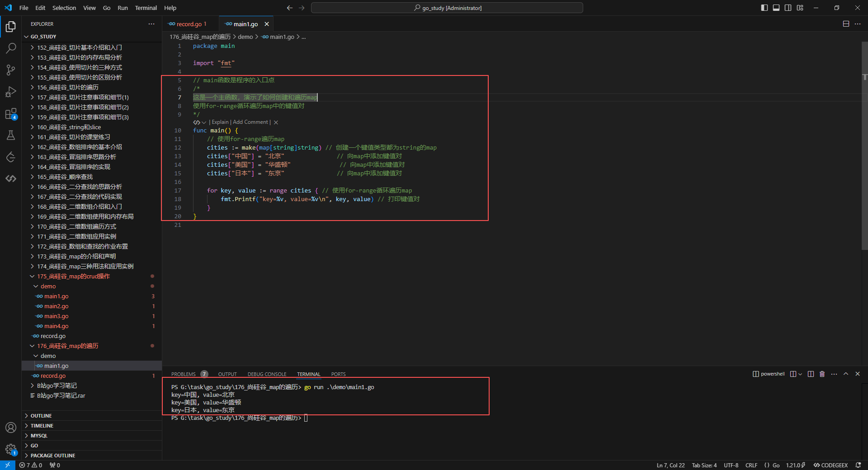The image size is (868, 470).
Task: Maximize the panel with the up chevron
Action: tap(846, 374)
